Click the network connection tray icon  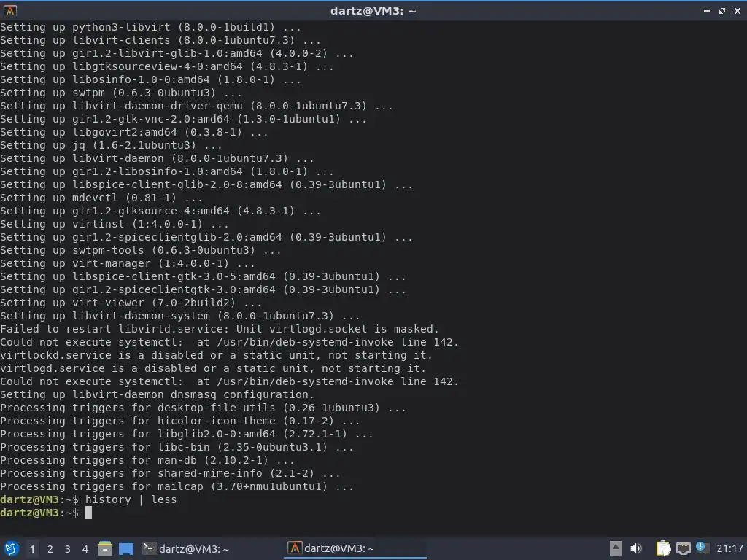click(x=683, y=548)
